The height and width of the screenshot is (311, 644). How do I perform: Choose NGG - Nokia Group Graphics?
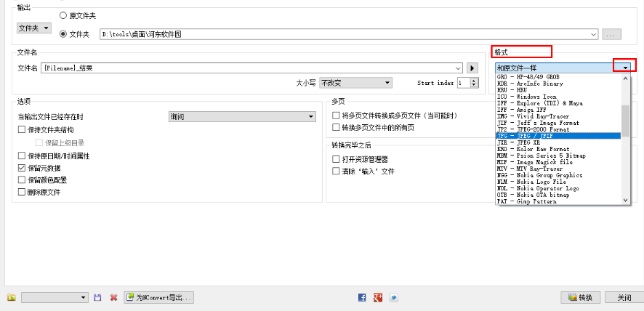558,175
